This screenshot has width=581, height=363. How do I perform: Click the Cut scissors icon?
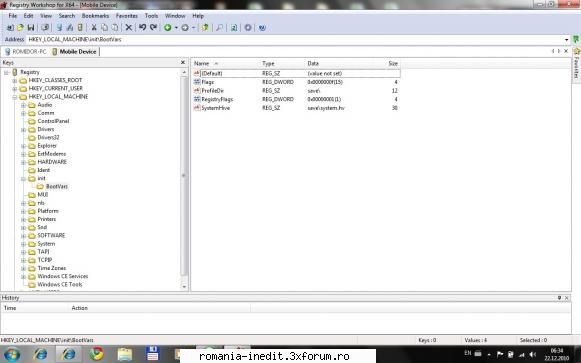point(94,27)
